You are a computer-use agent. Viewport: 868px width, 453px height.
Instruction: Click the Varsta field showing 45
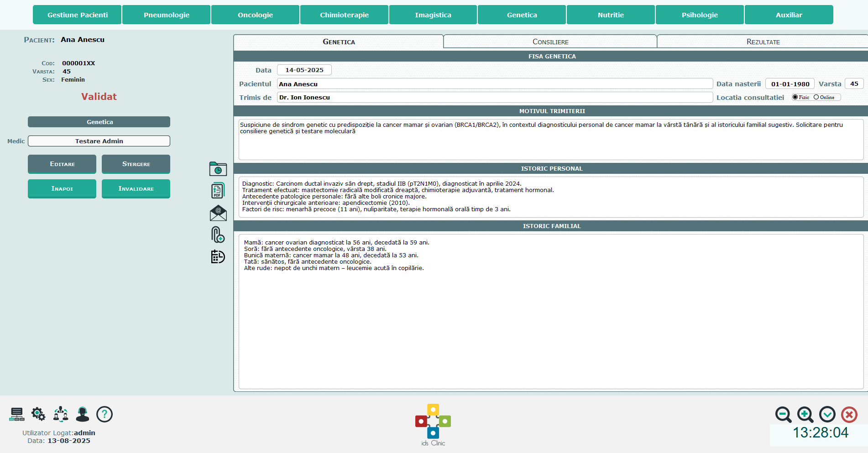tap(854, 83)
